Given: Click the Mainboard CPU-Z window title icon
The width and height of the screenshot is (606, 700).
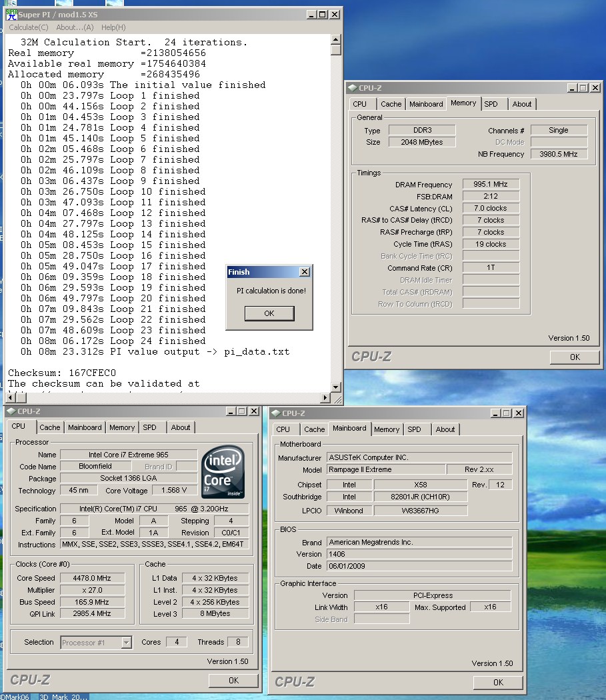Looking at the screenshot, I should (276, 413).
